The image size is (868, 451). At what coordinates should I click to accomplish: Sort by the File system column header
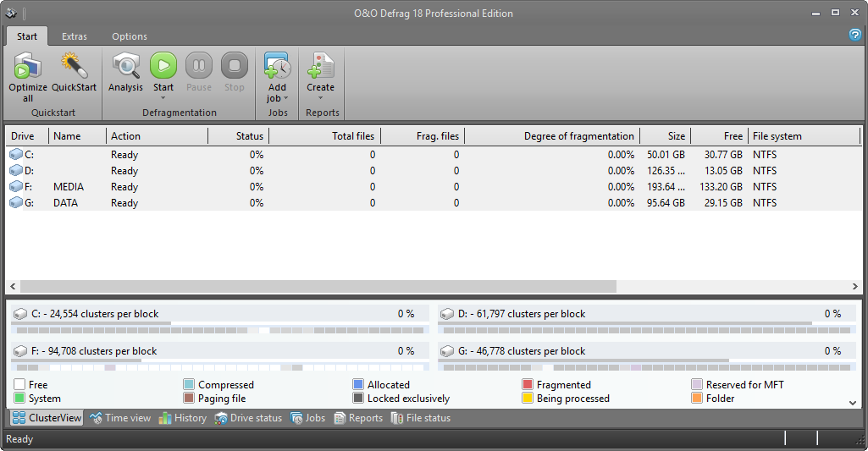804,135
